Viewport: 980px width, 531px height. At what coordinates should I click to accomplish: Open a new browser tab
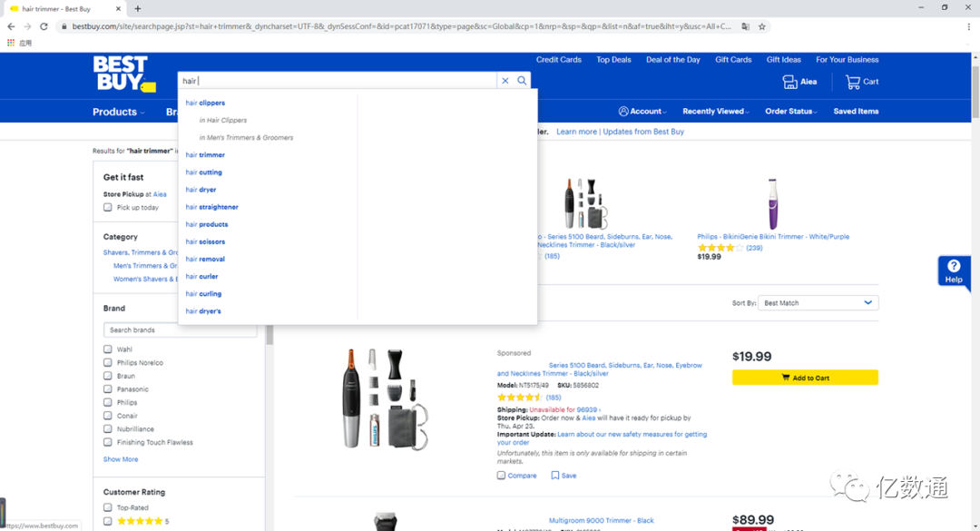click(138, 9)
